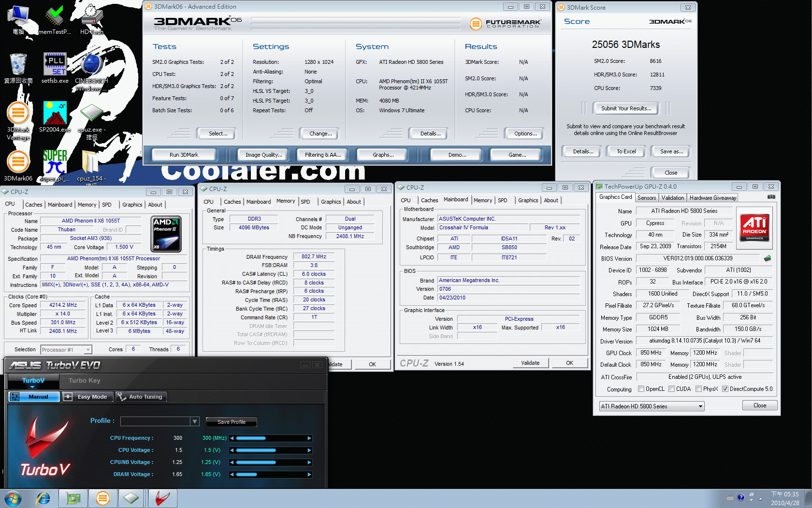Screen dimensions: 812x508
Task: Open the cpuz.exe shortcut icon
Action: click(x=92, y=121)
